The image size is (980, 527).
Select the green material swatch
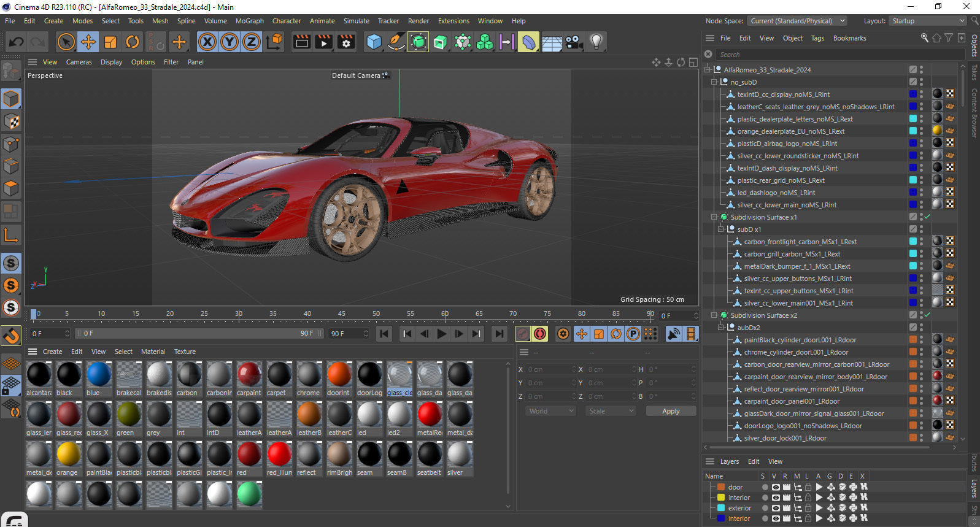128,414
